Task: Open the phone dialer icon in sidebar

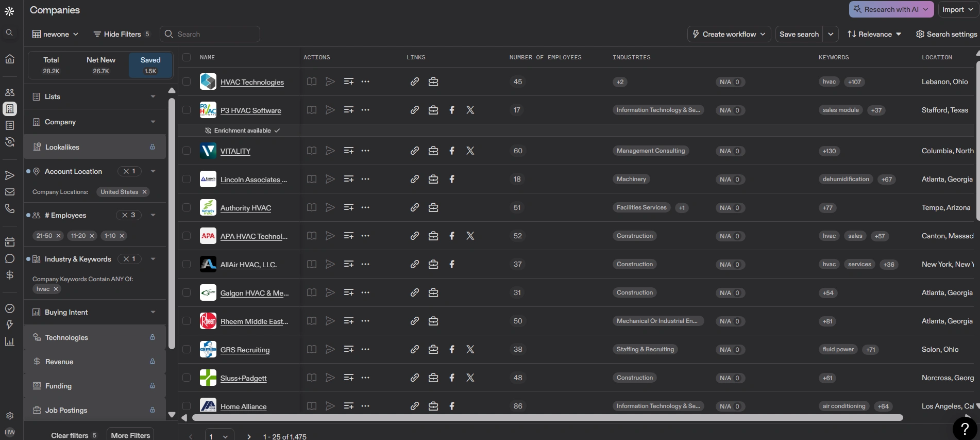Action: (9, 208)
